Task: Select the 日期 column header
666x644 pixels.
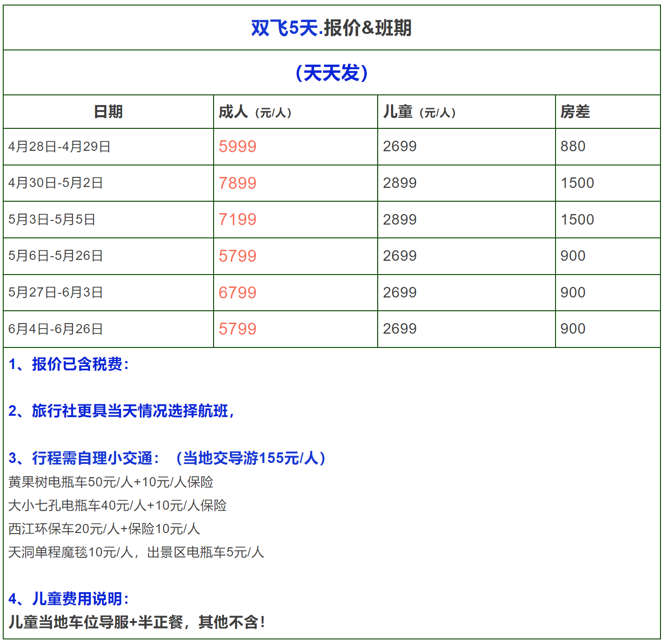Action: (108, 112)
